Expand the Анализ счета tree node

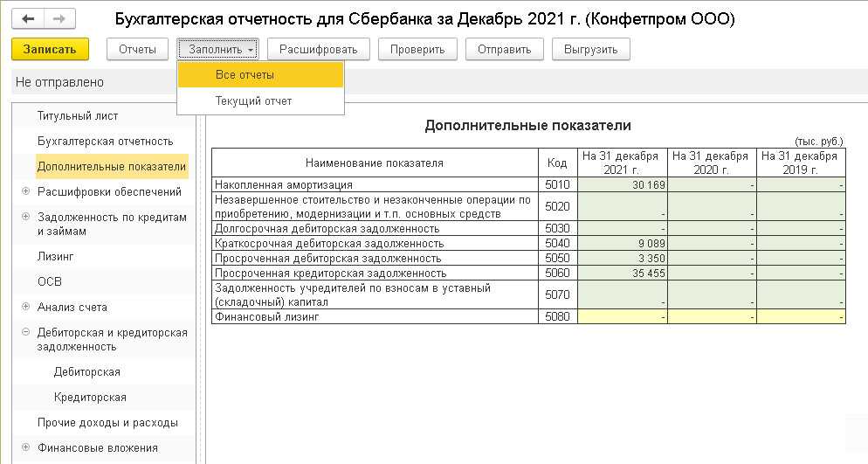(x=25, y=308)
